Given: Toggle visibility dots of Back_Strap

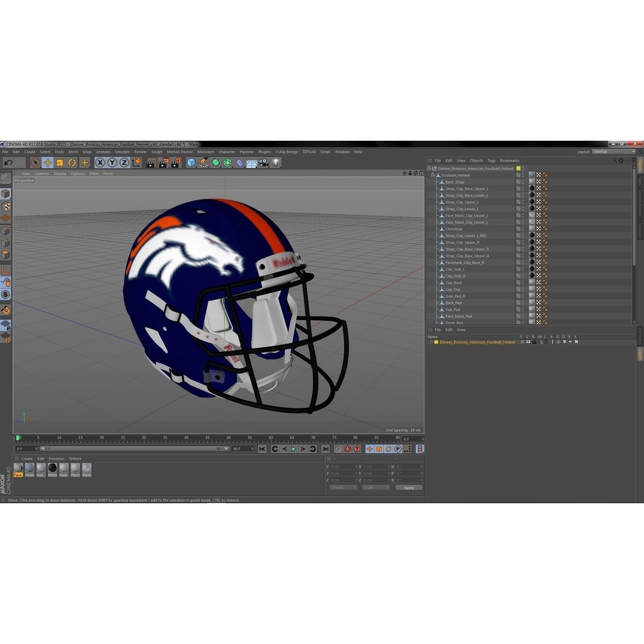Looking at the screenshot, I should [x=523, y=182].
